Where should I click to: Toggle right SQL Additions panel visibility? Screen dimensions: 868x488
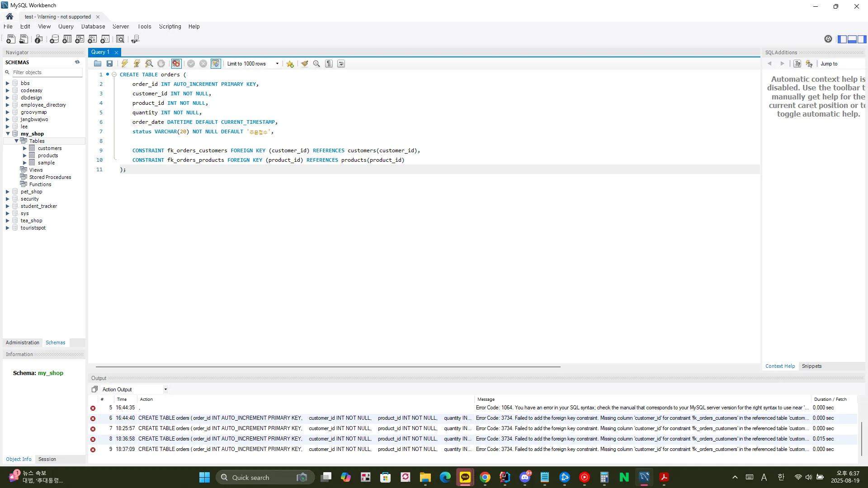[x=862, y=39]
